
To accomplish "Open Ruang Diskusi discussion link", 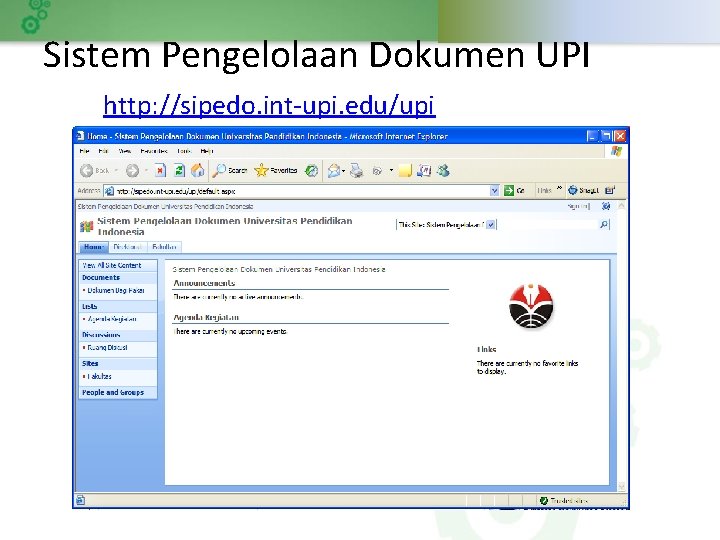I will [x=107, y=348].
